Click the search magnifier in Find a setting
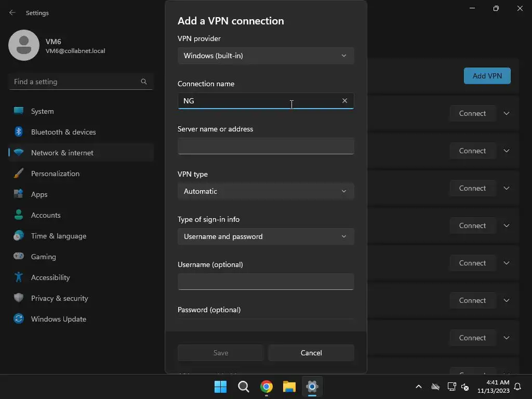The image size is (532, 399). (144, 82)
